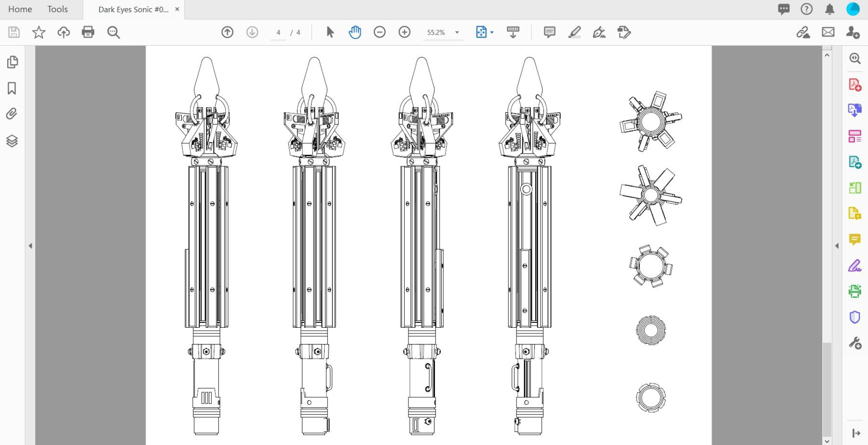The height and width of the screenshot is (445, 868).
Task: Collapse the right tools pane arrow
Action: coord(837,246)
